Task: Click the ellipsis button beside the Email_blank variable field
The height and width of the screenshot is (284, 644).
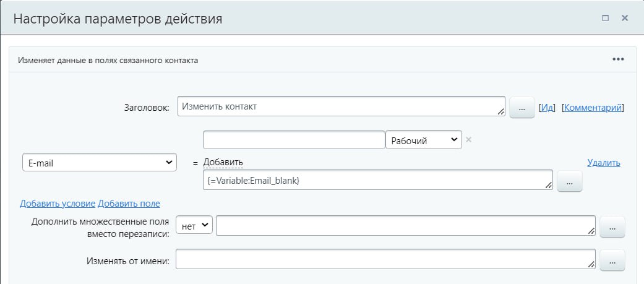Action: tap(570, 181)
